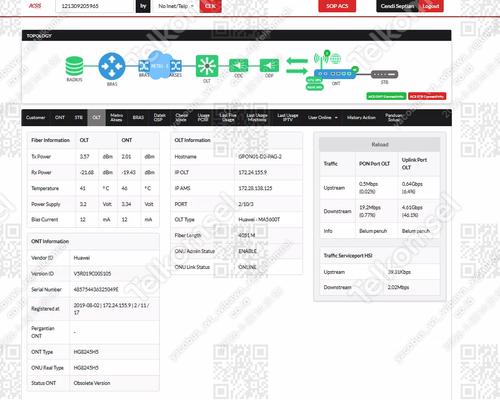Click the HSI downstream value 2.02Mbps
Viewport: 500px width, 400px height.
click(398, 287)
